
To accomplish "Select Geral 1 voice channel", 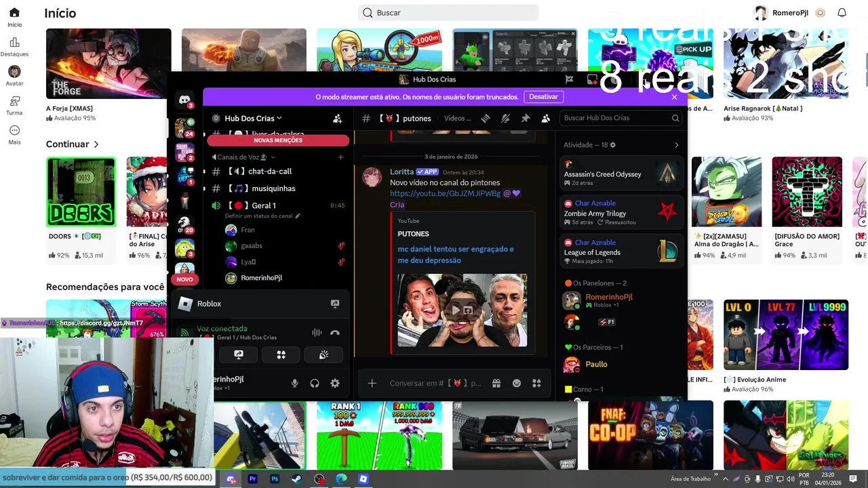I will [278, 205].
